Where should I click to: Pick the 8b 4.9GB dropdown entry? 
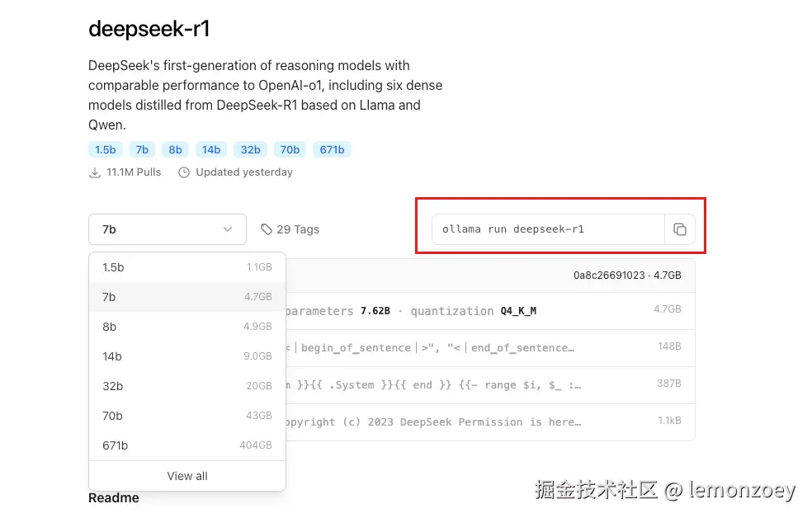click(x=187, y=327)
